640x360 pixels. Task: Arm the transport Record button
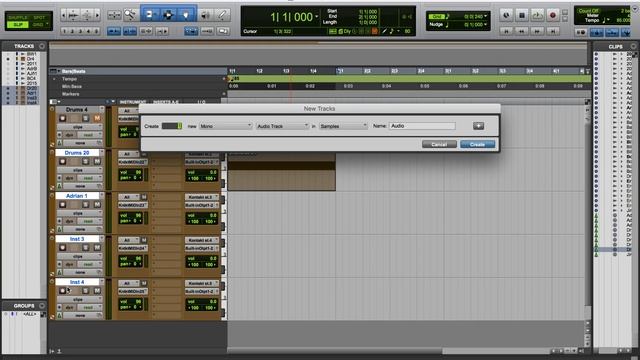(x=553, y=15)
